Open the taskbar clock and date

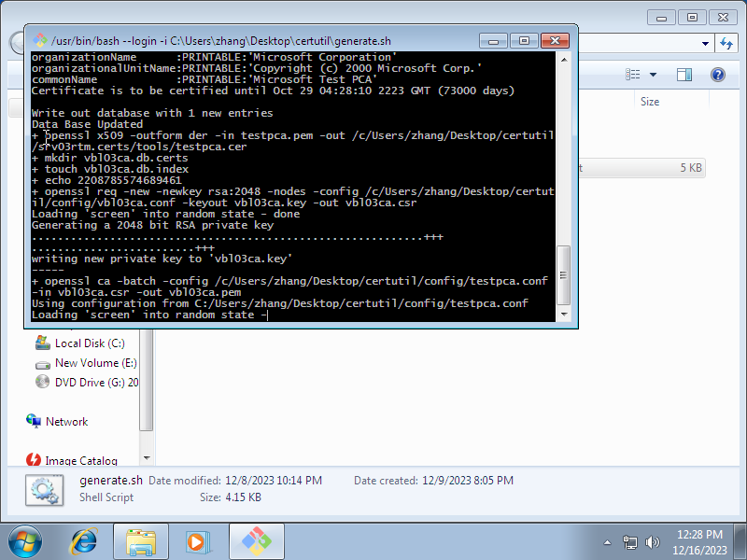(699, 542)
